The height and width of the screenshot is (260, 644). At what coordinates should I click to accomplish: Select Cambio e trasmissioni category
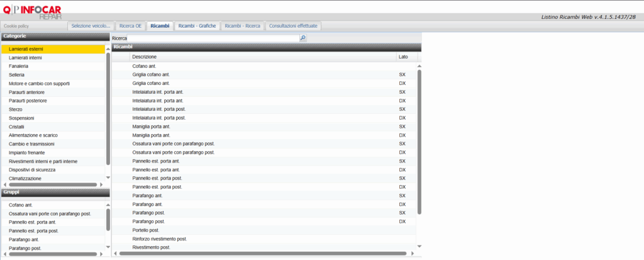(53, 144)
